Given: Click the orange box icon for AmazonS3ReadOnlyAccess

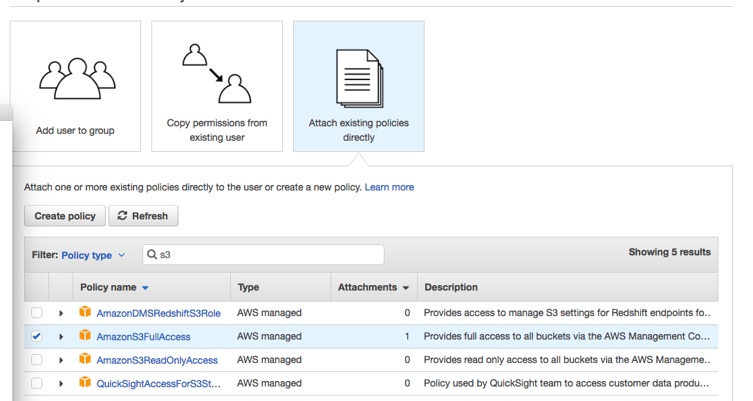Looking at the screenshot, I should click(85, 358).
